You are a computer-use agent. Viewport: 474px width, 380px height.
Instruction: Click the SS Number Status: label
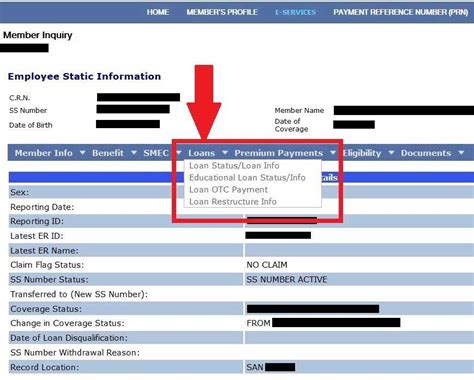pyautogui.click(x=49, y=279)
